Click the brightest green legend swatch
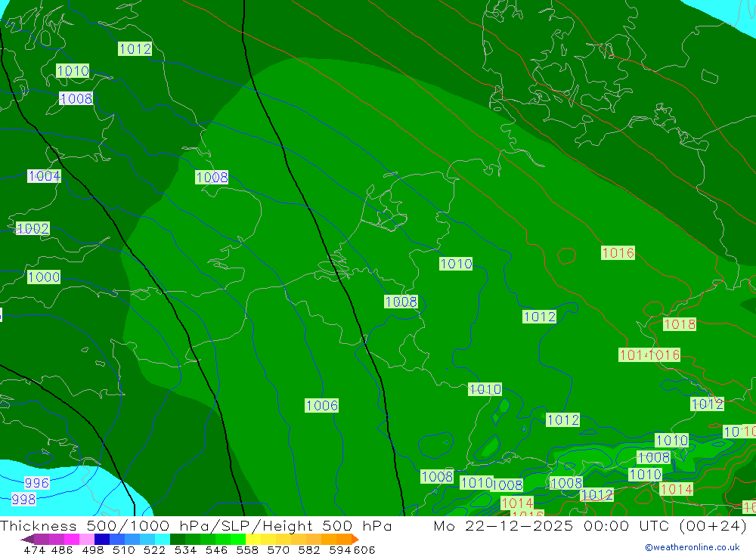Image resolution: width=756 pixels, height=554 pixels. coord(238,539)
